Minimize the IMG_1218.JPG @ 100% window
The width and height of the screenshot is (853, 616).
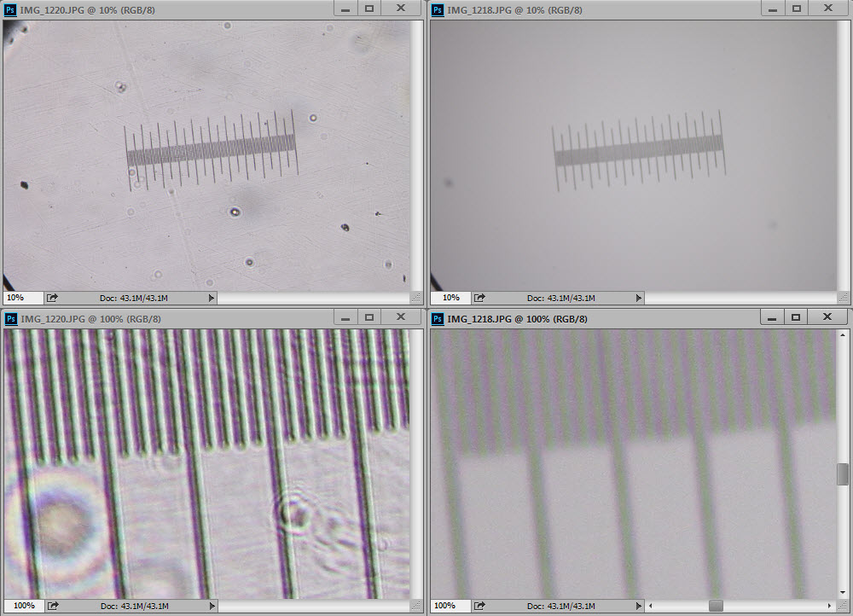click(772, 317)
